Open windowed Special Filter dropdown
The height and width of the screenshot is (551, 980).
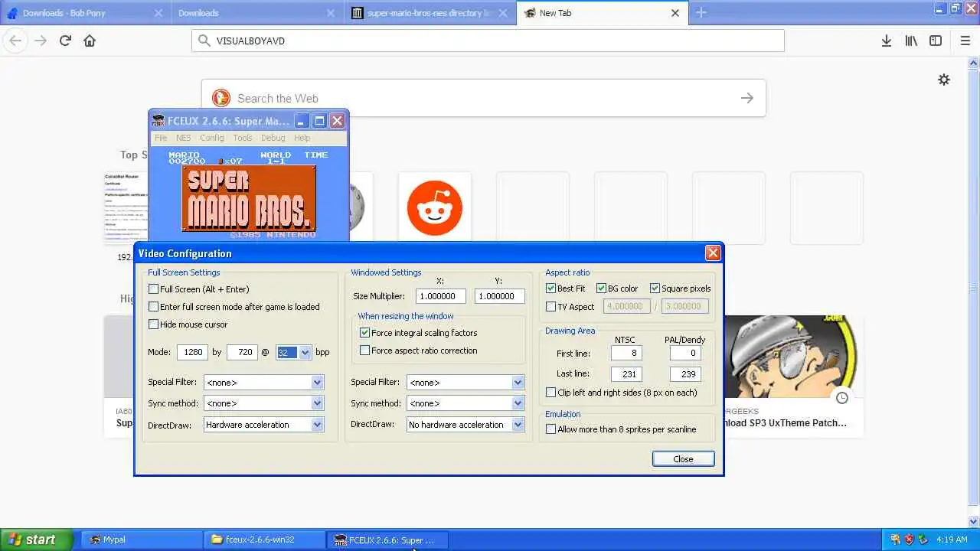coord(465,382)
